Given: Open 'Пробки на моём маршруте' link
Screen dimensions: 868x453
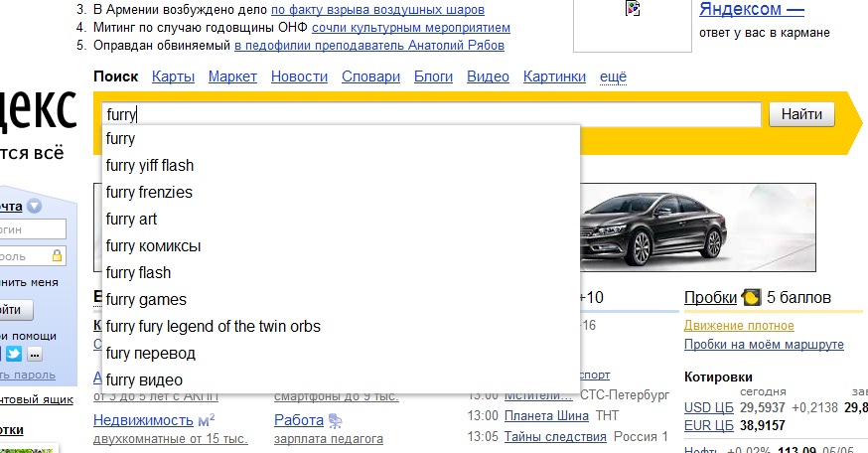Looking at the screenshot, I should coord(764,345).
